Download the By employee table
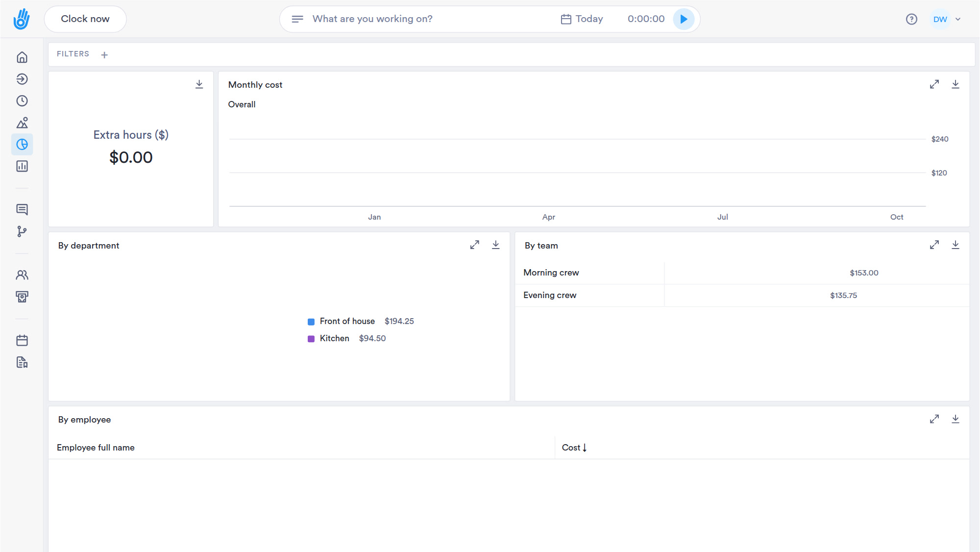The height and width of the screenshot is (552, 980). click(x=955, y=419)
